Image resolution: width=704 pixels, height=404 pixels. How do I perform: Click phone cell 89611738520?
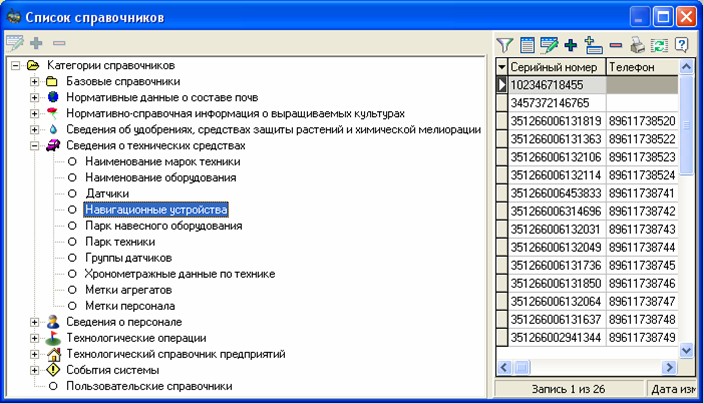pos(642,121)
